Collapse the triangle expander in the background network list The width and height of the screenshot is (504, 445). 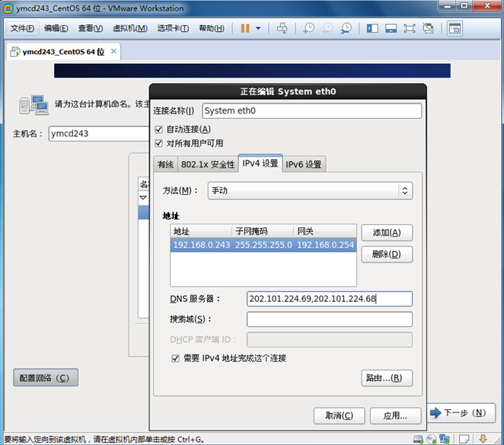click(143, 198)
